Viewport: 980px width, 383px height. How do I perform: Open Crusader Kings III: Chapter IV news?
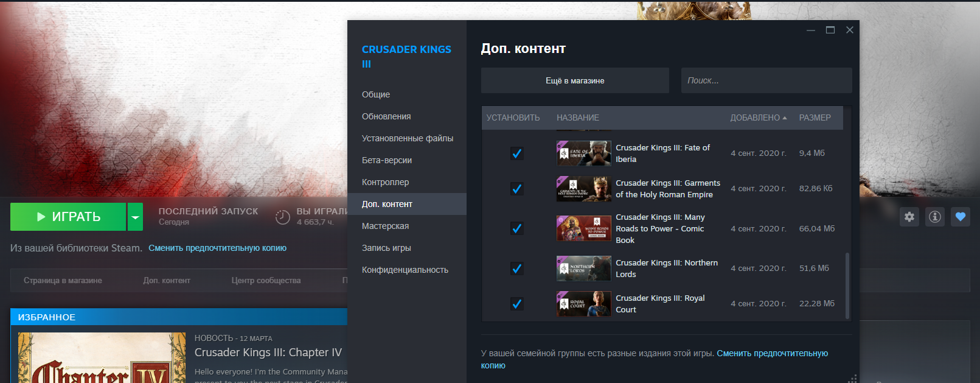coord(268,353)
